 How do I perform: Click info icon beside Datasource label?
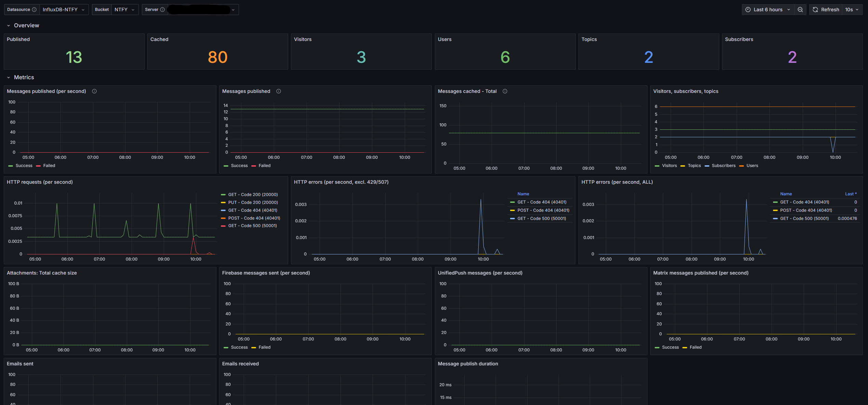[34, 10]
